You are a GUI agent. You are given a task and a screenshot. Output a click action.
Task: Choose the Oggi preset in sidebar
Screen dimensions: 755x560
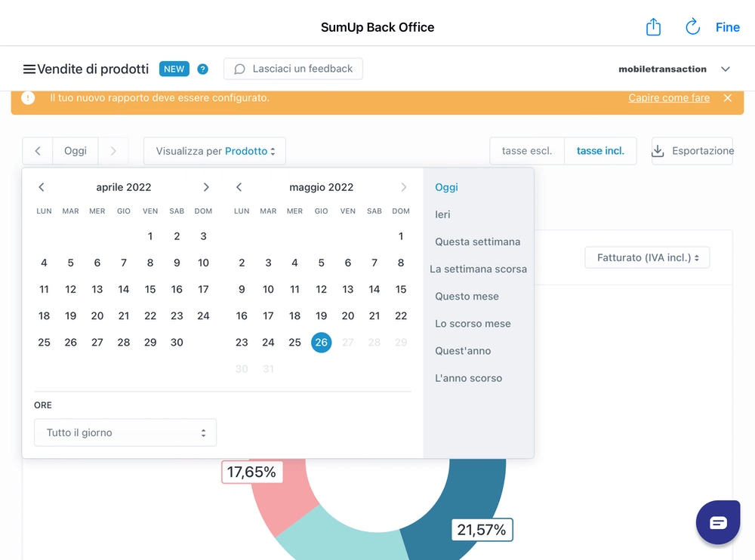coord(446,187)
